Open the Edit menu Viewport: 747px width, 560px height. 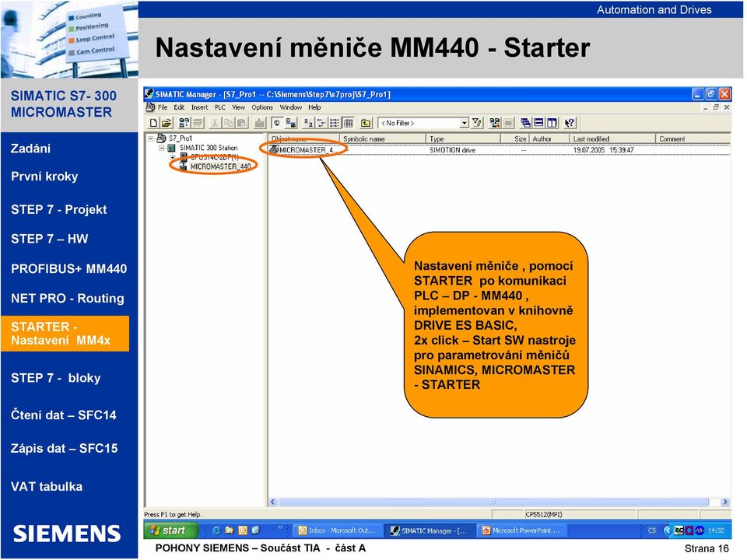[179, 107]
